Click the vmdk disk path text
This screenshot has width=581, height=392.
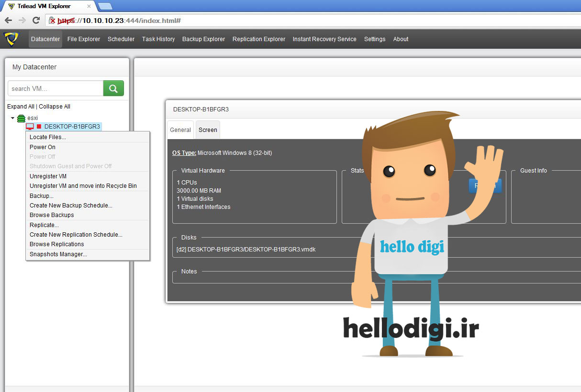coord(246,250)
